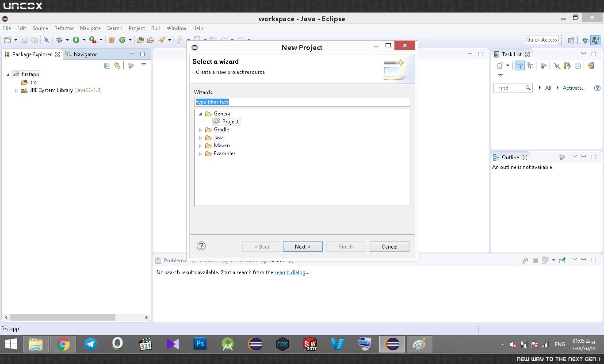The height and width of the screenshot is (364, 604).
Task: Click Pin the Search View icon
Action: [x=562, y=260]
